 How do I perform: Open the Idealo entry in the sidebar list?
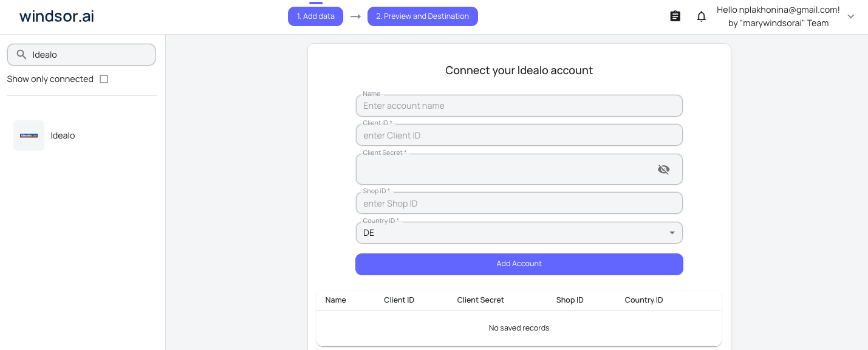tap(63, 135)
